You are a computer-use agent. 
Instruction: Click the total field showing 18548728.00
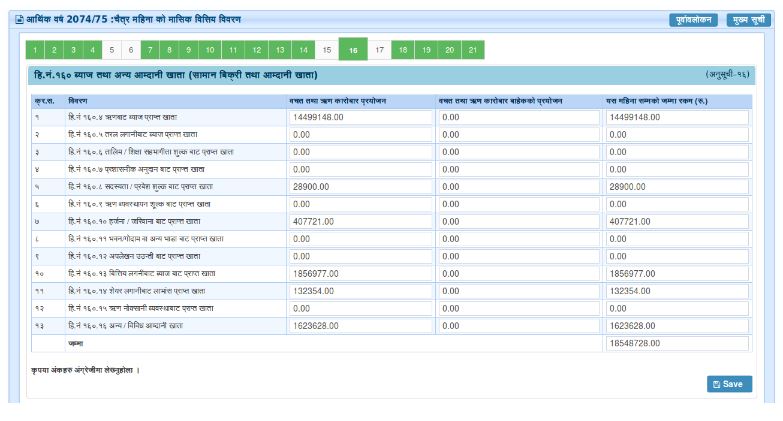676,343
